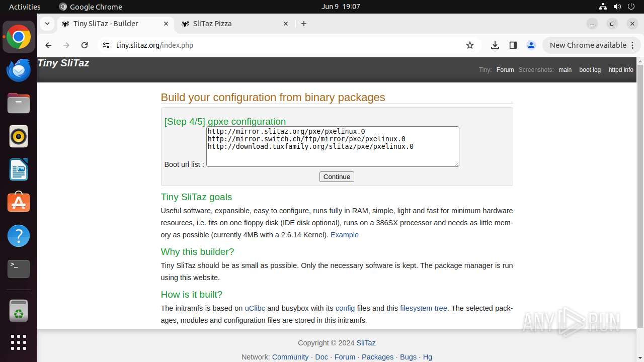View site information icon in address bar
The width and height of the screenshot is (644, 362).
tap(106, 45)
